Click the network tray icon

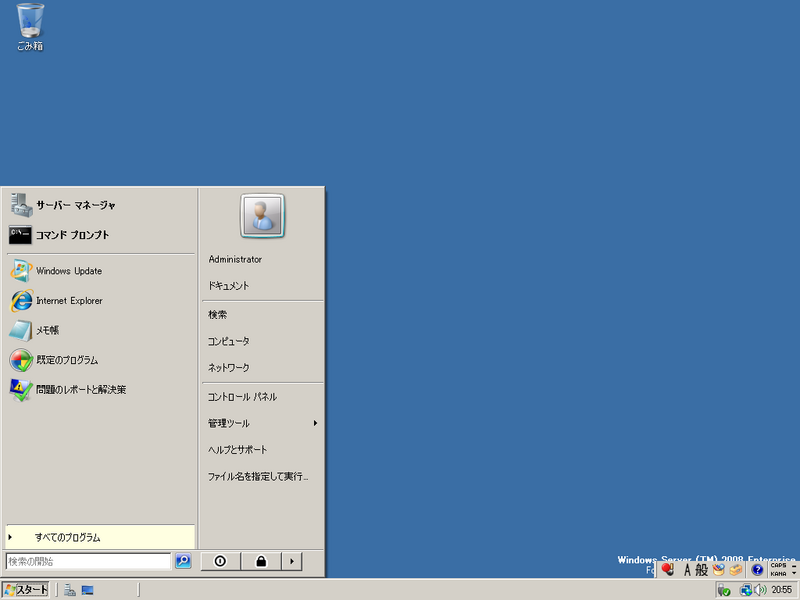pos(746,590)
